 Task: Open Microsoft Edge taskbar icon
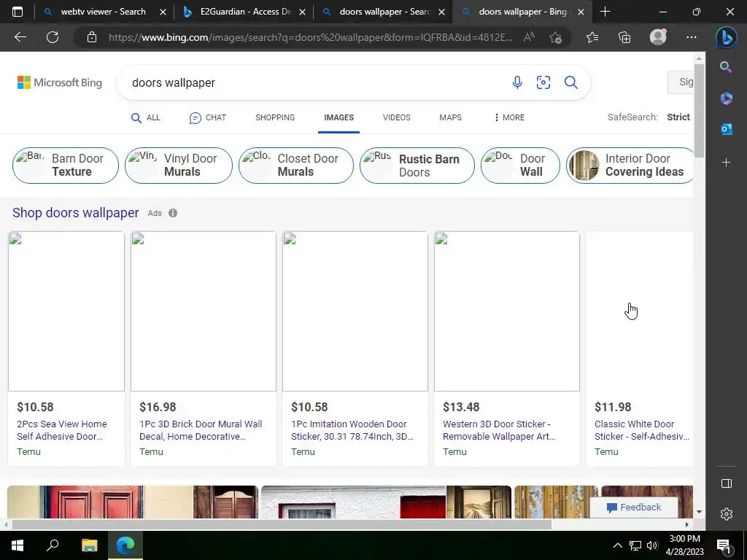point(125,545)
